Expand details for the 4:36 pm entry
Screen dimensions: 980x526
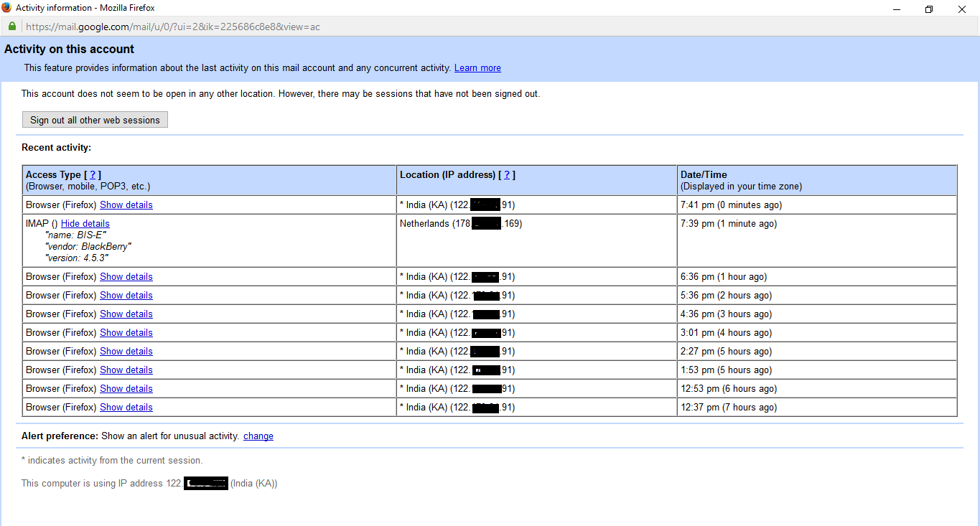126,314
